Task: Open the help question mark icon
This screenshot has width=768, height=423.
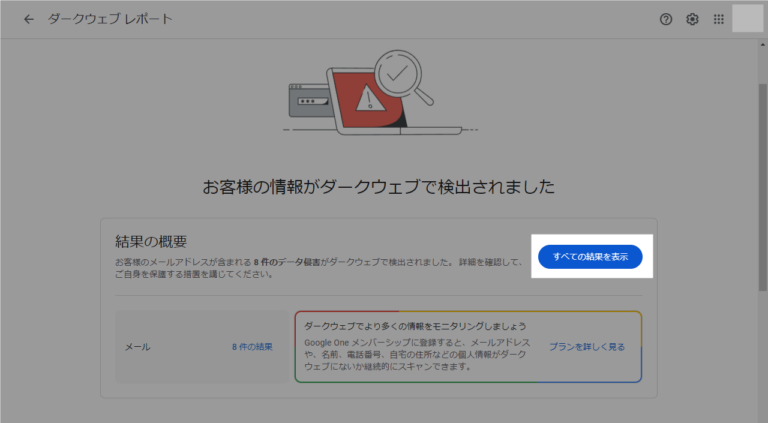Action: tap(666, 19)
